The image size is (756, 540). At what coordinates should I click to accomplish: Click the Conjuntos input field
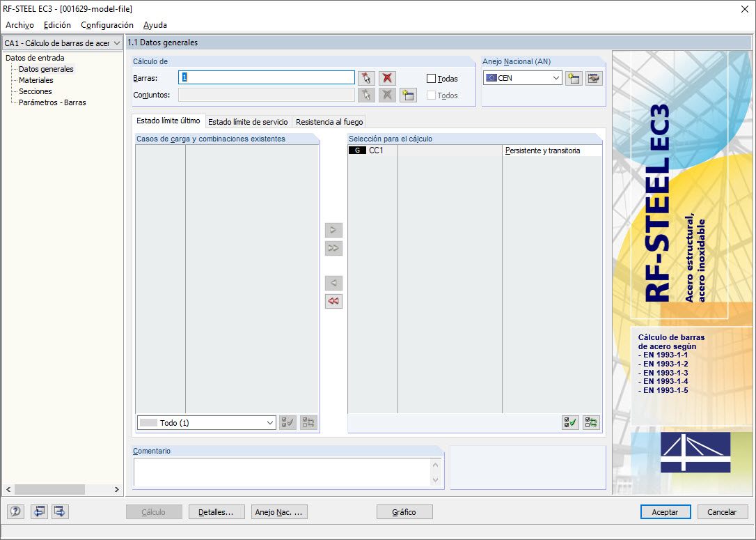267,95
